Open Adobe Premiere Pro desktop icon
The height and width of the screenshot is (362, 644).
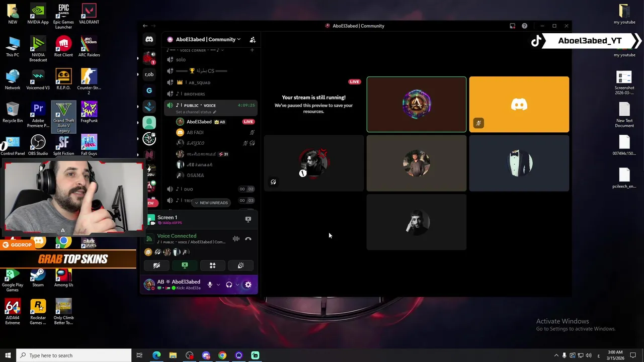coord(38,115)
